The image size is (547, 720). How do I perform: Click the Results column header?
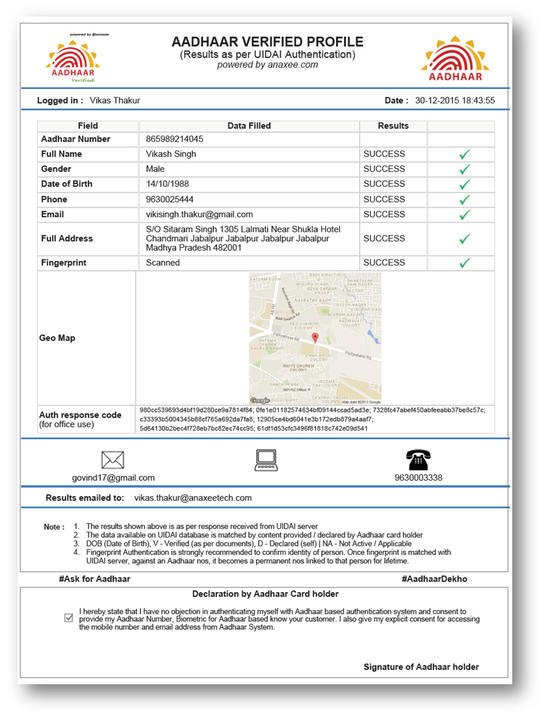(x=393, y=126)
